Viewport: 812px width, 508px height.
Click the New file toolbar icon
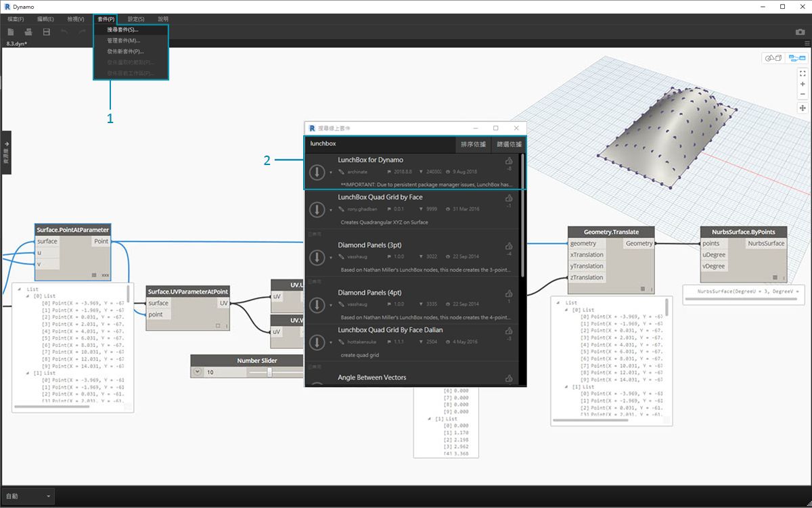(x=11, y=32)
